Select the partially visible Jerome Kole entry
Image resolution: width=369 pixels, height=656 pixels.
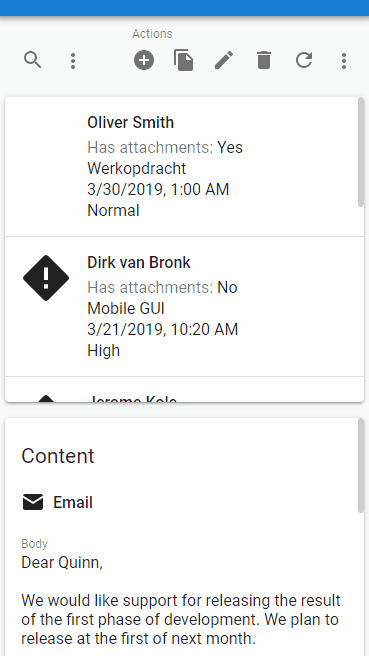pyautogui.click(x=184, y=390)
